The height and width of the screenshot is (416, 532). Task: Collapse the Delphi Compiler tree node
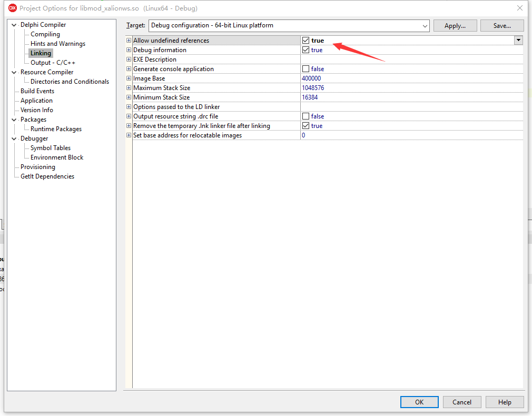click(x=14, y=25)
